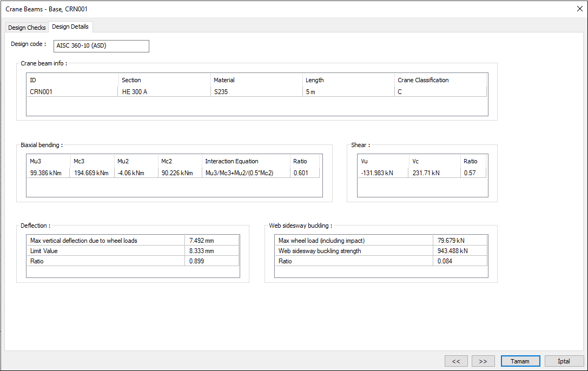Select the Design Details tab
This screenshot has width=588, height=371.
click(x=70, y=27)
